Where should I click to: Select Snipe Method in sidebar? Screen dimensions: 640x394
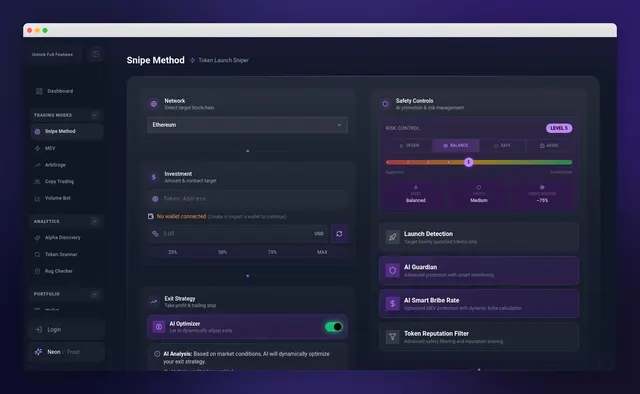pyautogui.click(x=66, y=131)
